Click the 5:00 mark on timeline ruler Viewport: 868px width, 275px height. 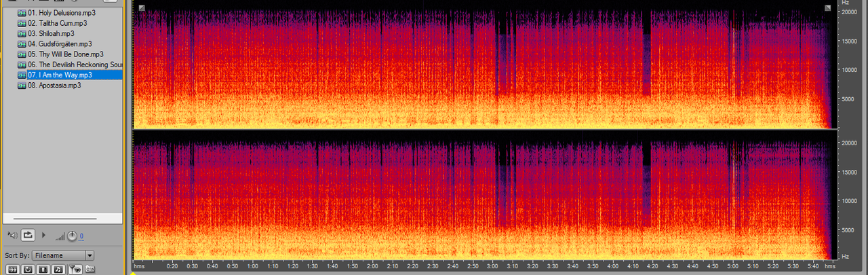(732, 267)
